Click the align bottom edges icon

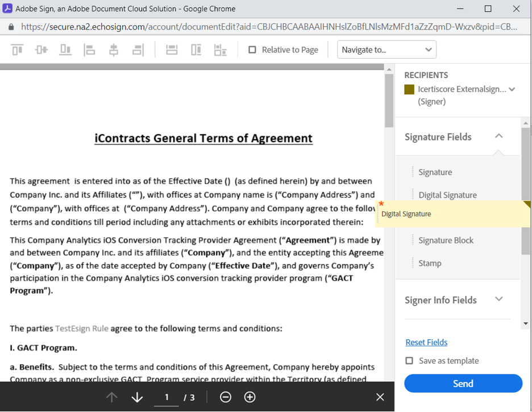point(65,50)
